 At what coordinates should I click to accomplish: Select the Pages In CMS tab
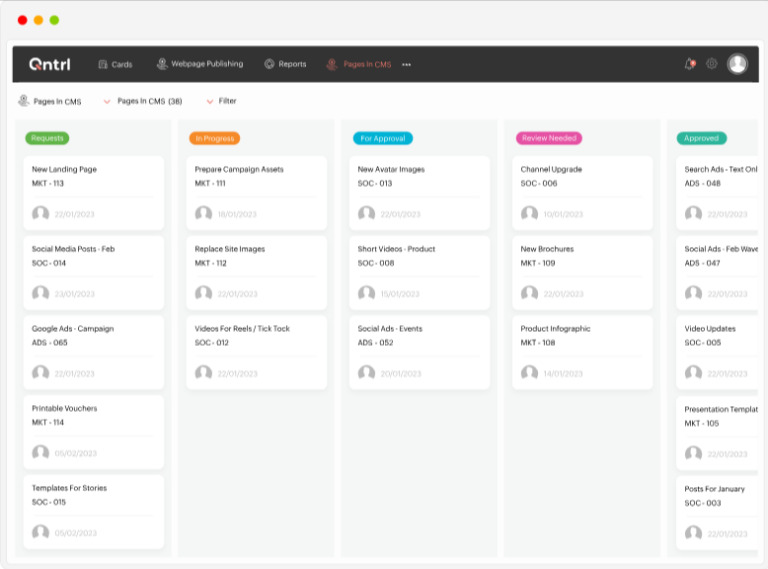[x=359, y=64]
